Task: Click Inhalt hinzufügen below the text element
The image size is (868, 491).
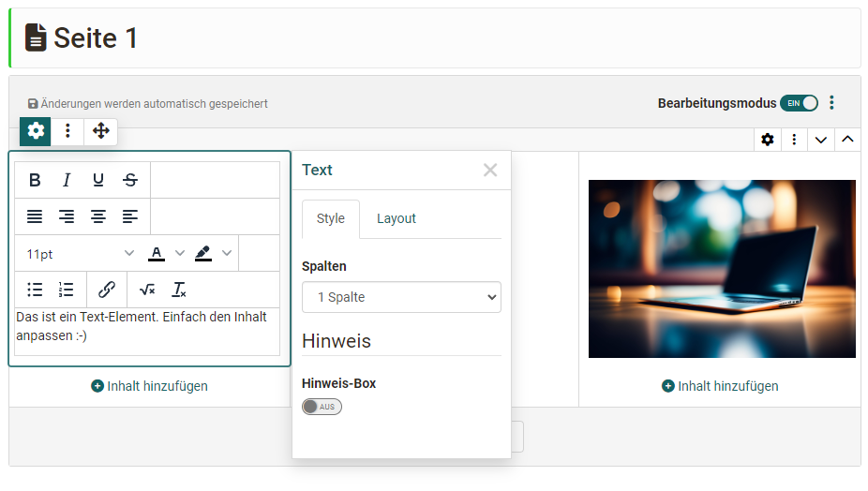Action: (x=149, y=386)
